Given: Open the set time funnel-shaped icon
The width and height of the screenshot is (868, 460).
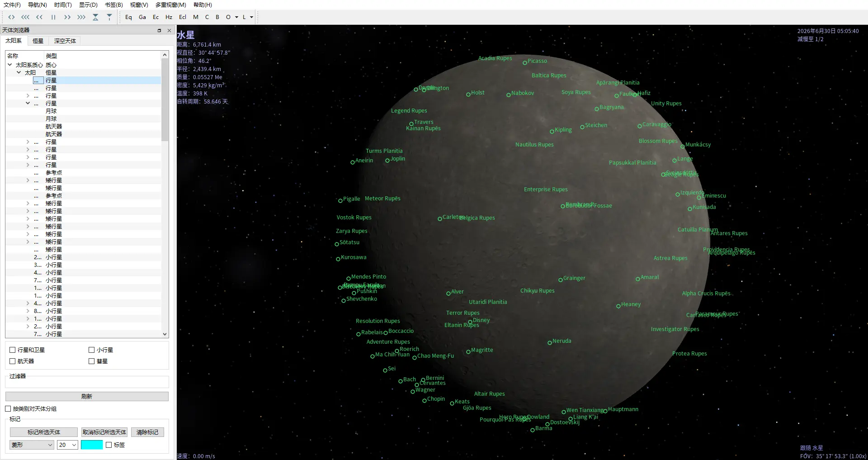Looking at the screenshot, I should click(x=109, y=17).
